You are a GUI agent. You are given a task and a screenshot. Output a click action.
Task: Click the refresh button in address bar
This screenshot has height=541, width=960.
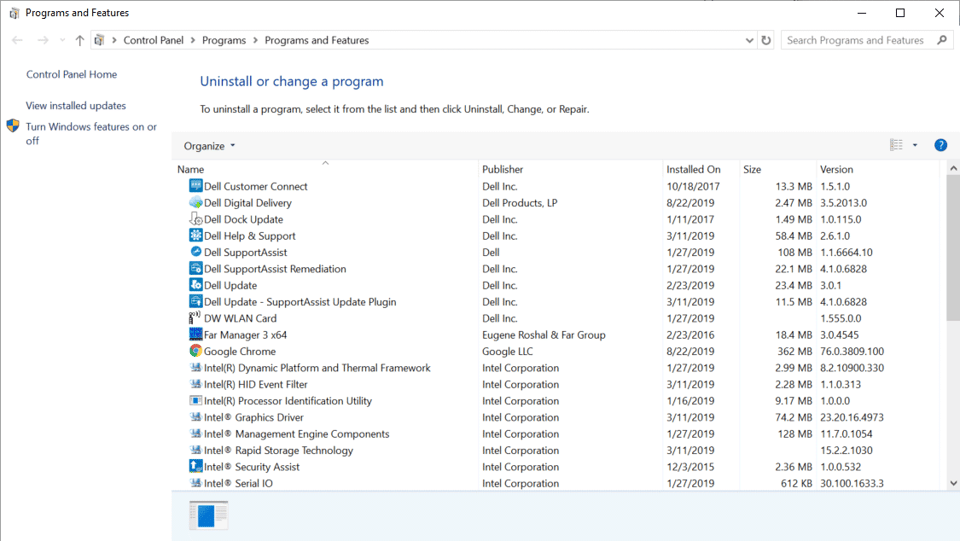(x=766, y=40)
